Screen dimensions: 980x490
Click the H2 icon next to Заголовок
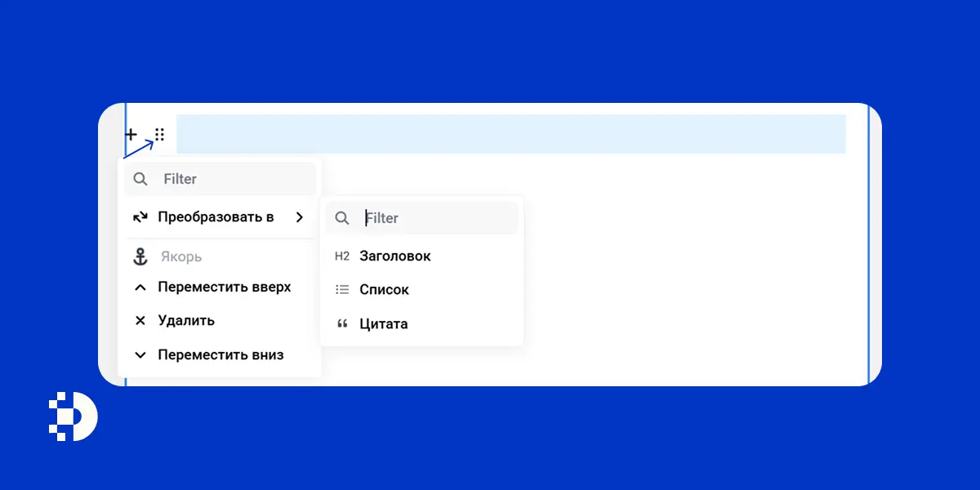(x=342, y=256)
